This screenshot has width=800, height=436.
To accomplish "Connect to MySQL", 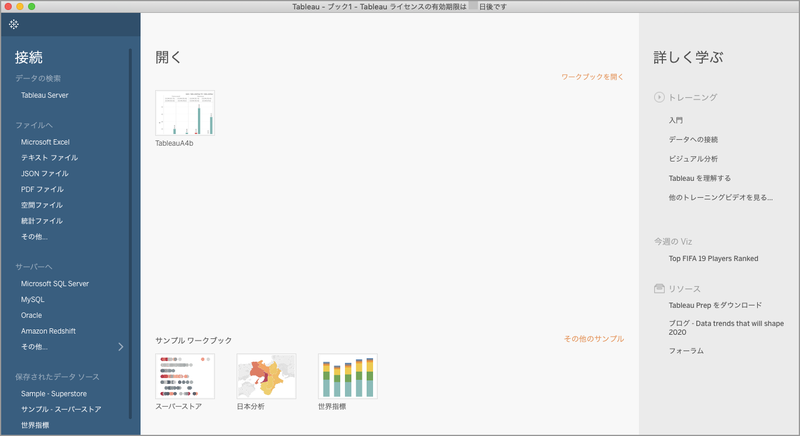I will coord(33,300).
